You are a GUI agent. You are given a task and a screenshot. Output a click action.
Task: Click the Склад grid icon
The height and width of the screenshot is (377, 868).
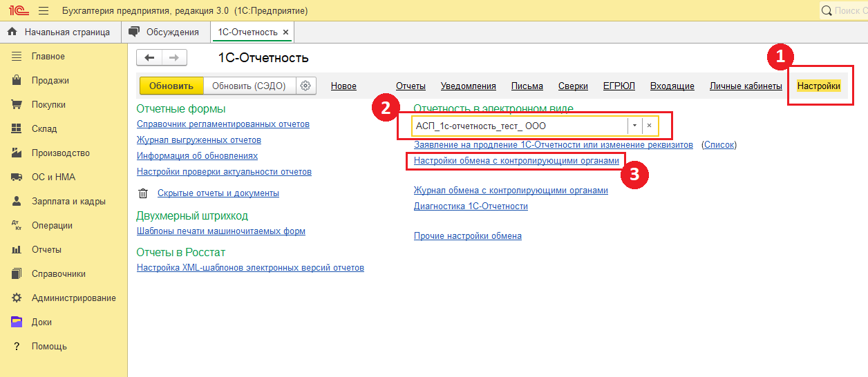point(17,128)
